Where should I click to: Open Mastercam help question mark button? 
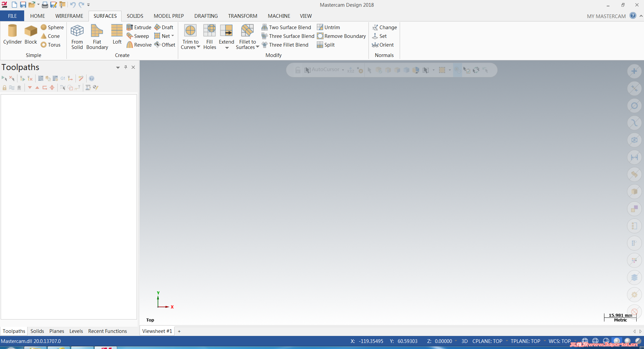coord(633,15)
